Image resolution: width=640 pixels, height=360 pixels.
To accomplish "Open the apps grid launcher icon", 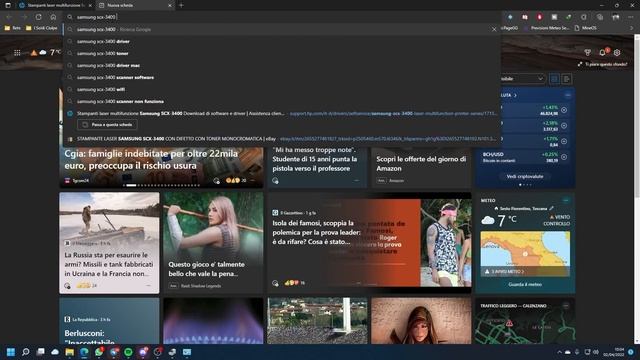I will coord(17,53).
